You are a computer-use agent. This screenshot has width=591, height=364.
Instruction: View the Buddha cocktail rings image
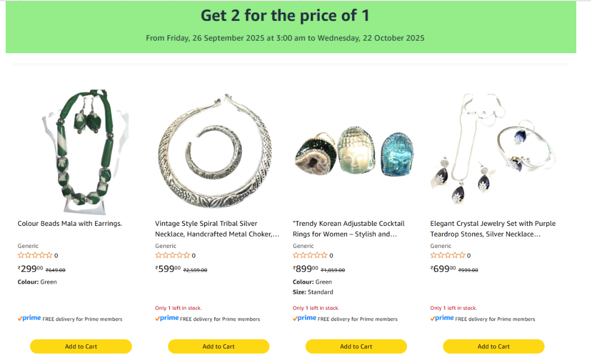click(356, 152)
